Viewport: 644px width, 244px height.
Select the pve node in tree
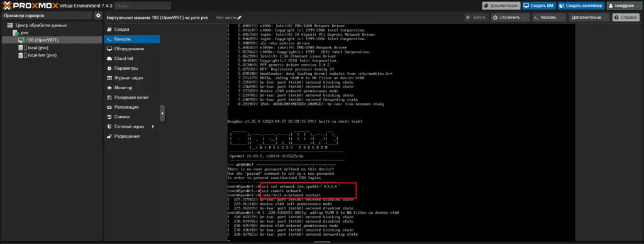[25, 33]
